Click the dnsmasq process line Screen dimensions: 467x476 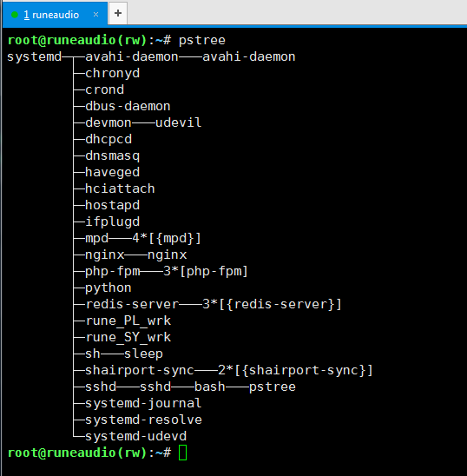(113, 156)
